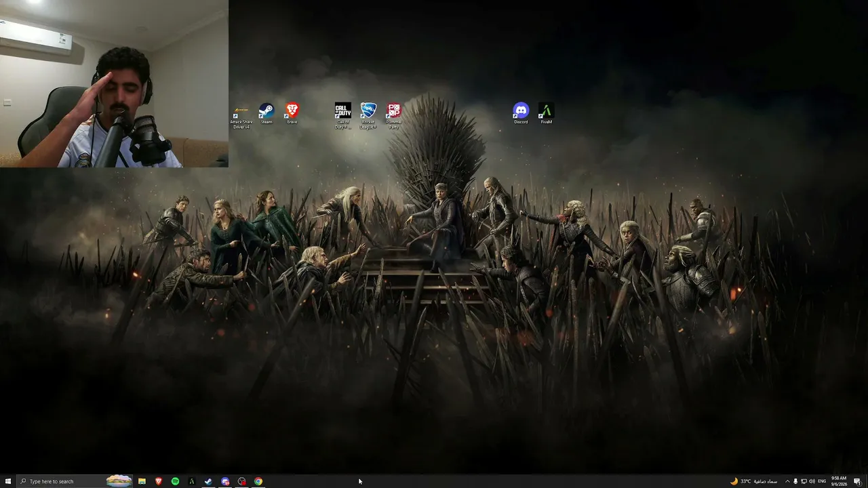
Task: Click the microphone tray icon
Action: click(795, 481)
